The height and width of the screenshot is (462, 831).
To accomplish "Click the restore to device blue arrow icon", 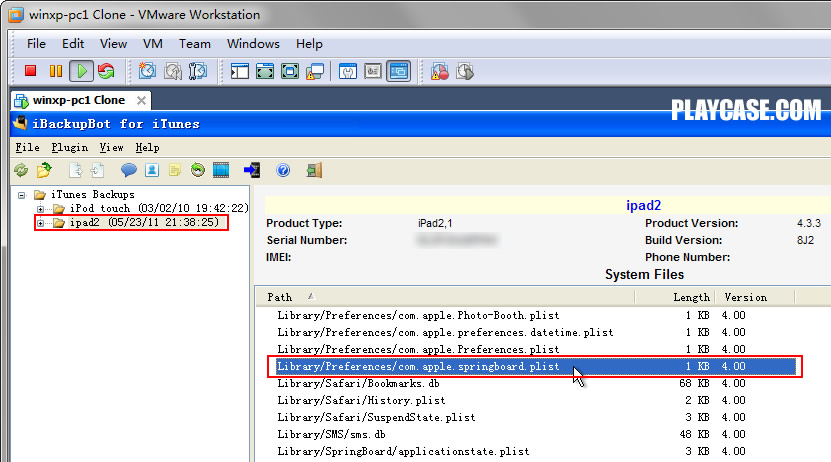I will 252,170.
